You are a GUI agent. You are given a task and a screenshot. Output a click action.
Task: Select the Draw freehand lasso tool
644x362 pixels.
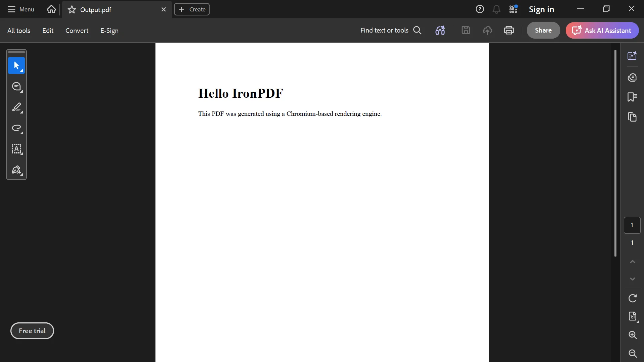(16, 128)
